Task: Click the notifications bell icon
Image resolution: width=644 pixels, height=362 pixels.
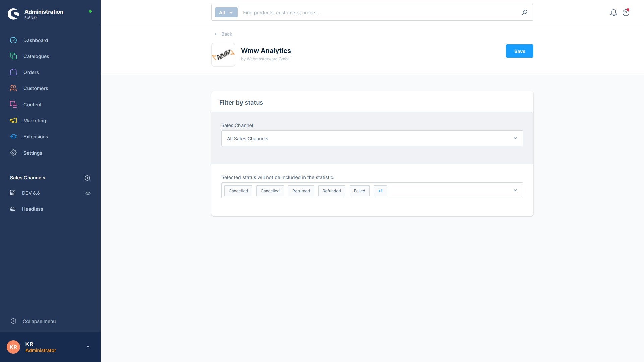Action: point(613,12)
